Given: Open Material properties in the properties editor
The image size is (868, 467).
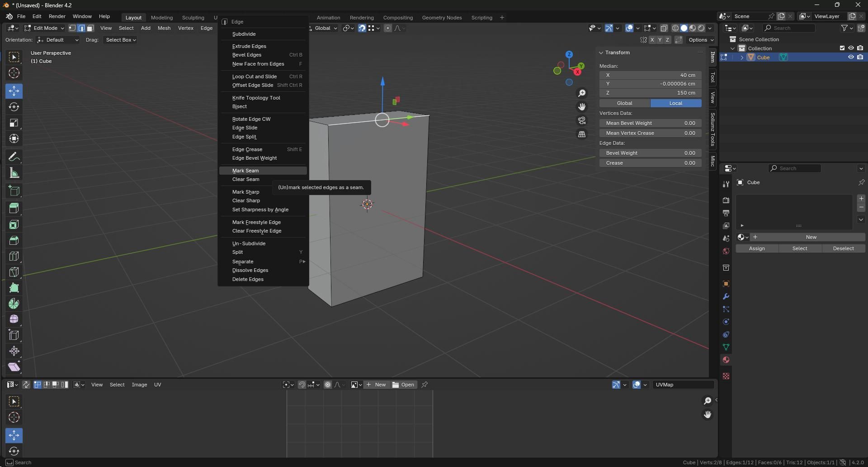Looking at the screenshot, I should [726, 360].
